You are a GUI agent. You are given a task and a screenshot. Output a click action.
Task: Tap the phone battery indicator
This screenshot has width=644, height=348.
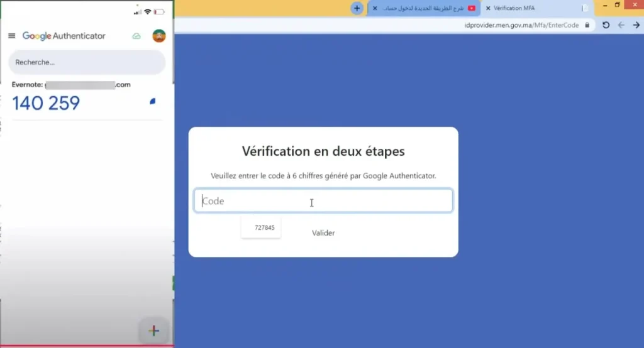159,11
